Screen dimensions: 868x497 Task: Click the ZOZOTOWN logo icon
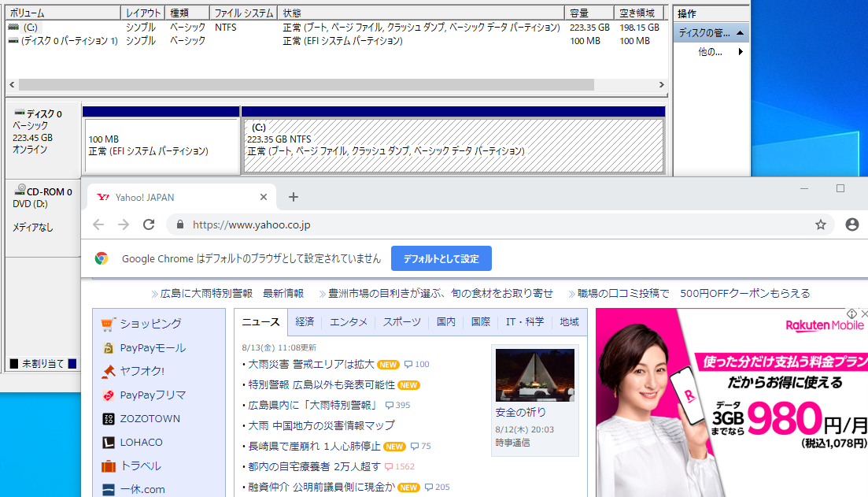[109, 419]
